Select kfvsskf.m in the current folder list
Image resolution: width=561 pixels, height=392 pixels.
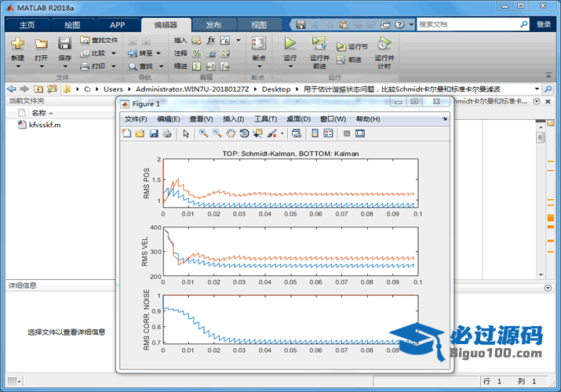point(45,125)
